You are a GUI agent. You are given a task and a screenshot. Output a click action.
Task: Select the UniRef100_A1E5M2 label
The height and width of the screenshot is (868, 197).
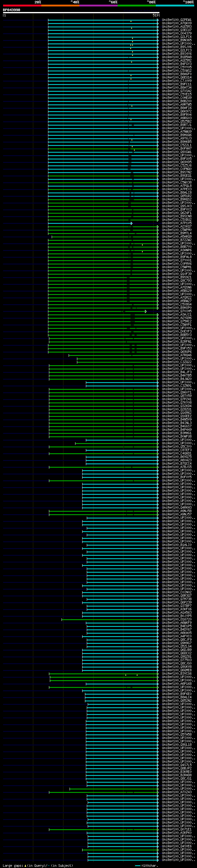pyautogui.click(x=177, y=60)
